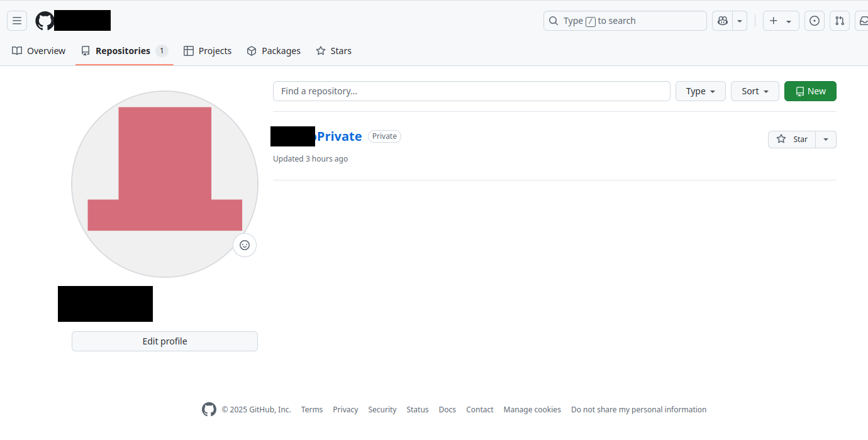Click the Edit profile button

point(164,341)
